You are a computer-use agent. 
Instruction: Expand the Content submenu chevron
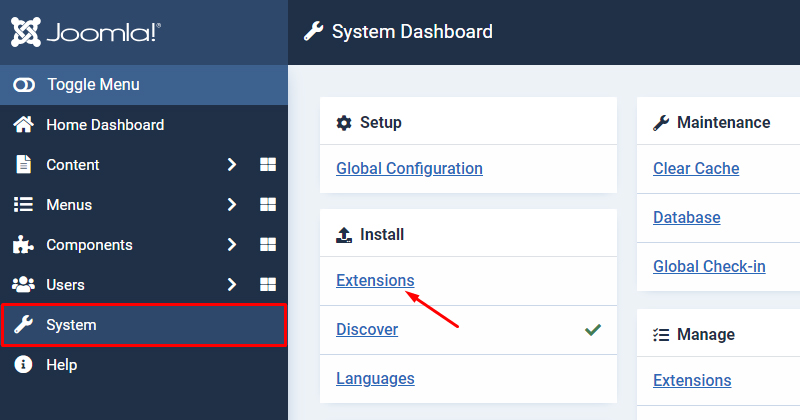231,165
